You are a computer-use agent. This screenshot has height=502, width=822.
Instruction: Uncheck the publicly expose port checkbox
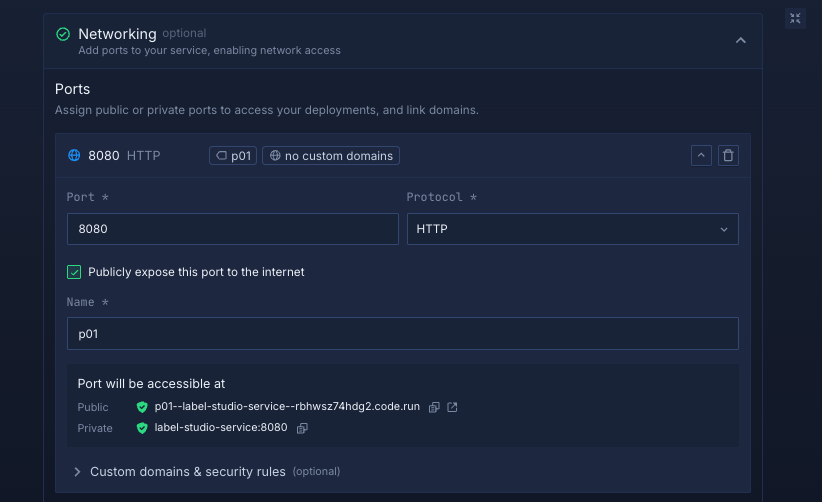click(74, 272)
